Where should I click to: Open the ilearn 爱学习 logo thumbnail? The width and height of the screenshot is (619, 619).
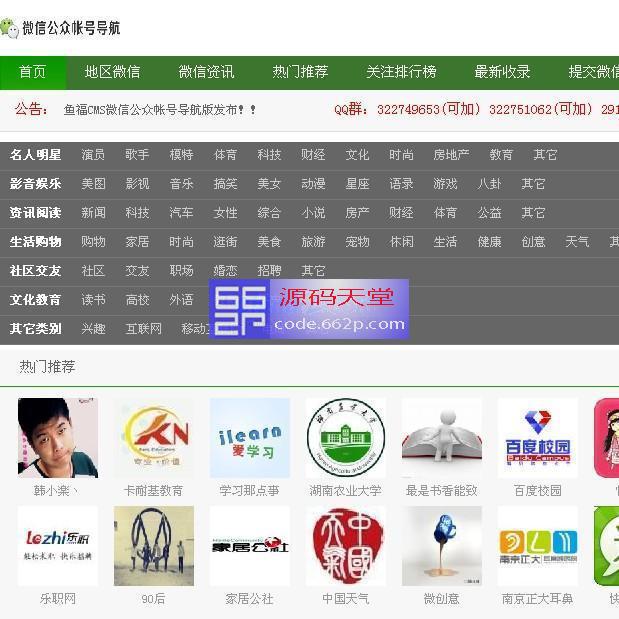pyautogui.click(x=250, y=438)
